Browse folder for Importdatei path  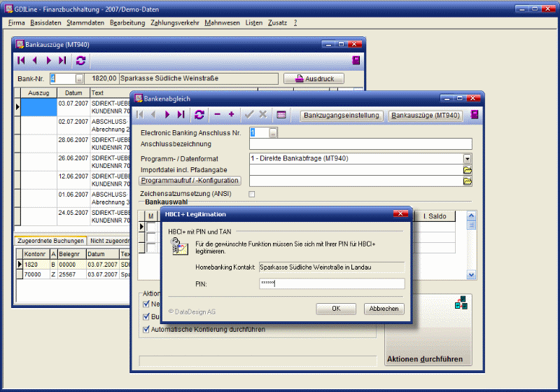click(x=468, y=170)
